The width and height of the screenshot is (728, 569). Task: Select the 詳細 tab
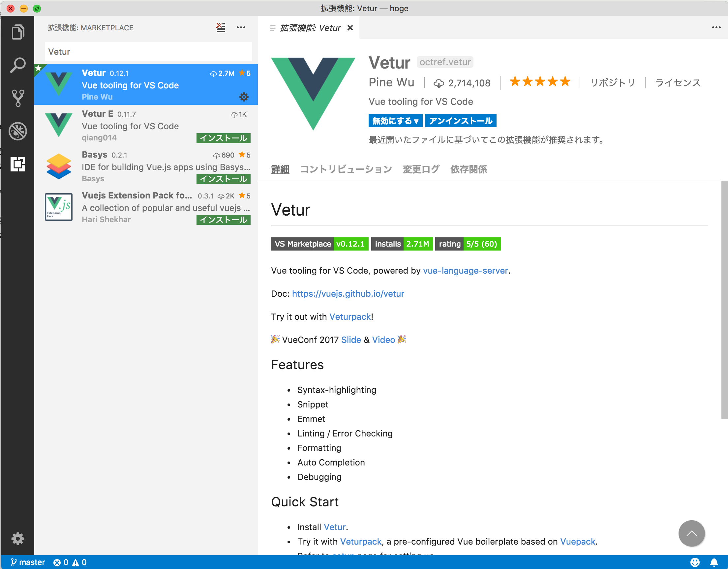pyautogui.click(x=280, y=169)
